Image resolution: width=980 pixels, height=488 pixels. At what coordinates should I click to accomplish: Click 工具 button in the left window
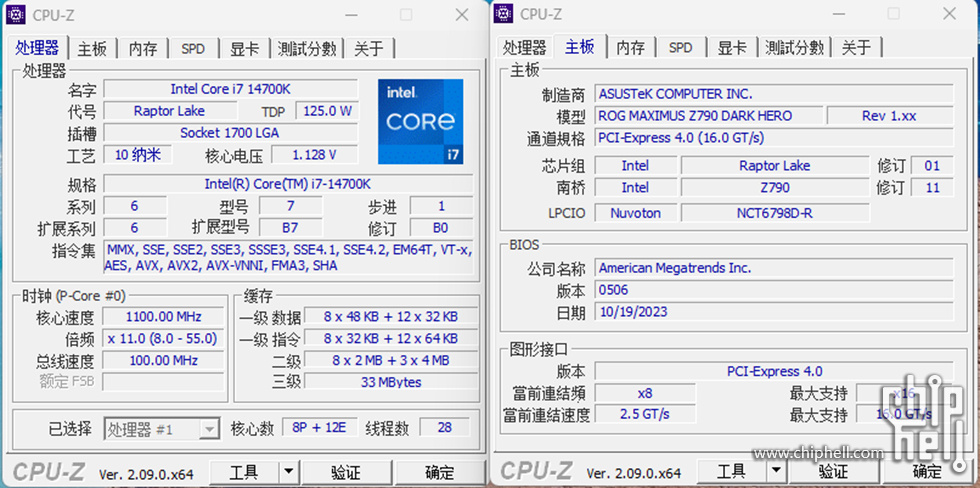[x=244, y=472]
